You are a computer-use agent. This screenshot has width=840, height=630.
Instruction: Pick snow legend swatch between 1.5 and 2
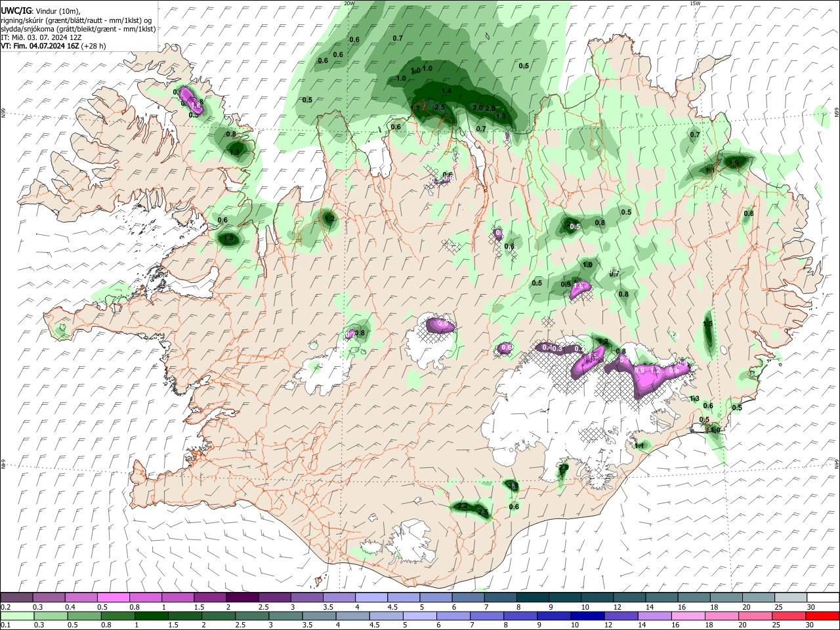[210, 597]
